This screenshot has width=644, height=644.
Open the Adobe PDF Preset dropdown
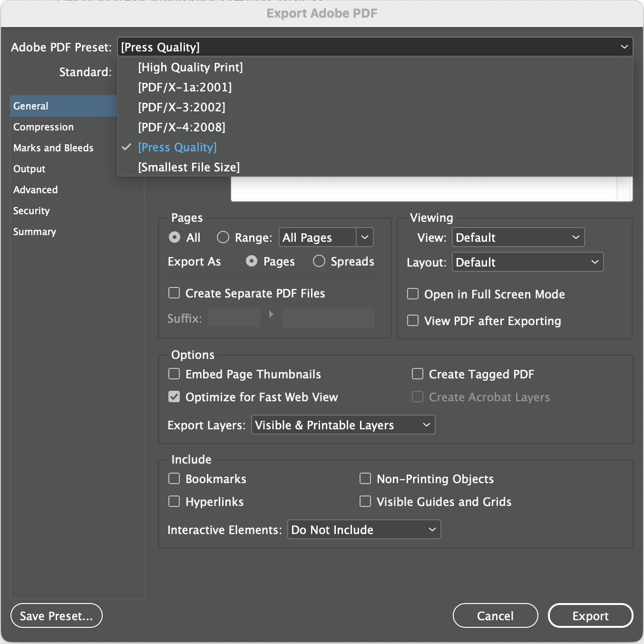coord(375,47)
